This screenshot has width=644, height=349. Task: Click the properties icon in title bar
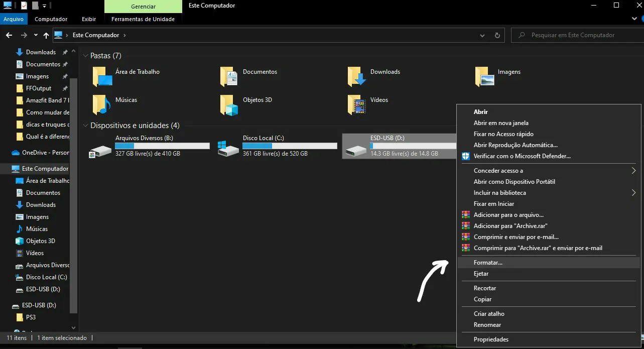(24, 6)
